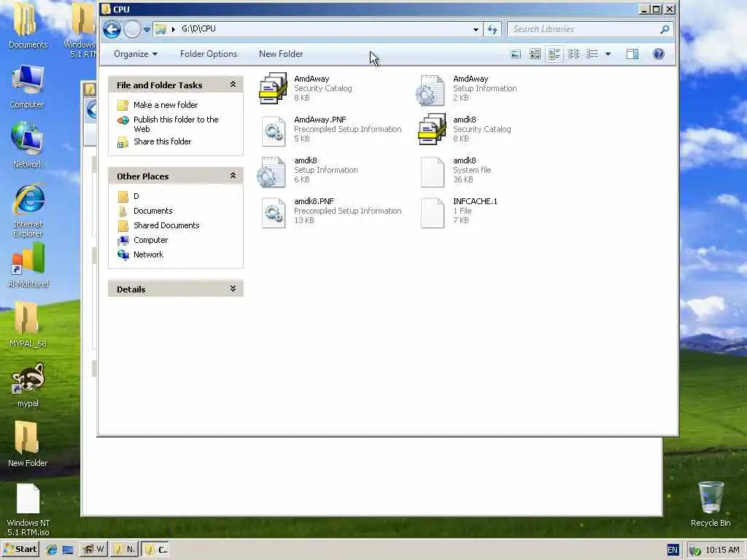
Task: Click the 10:15 AM clock
Action: (x=722, y=550)
